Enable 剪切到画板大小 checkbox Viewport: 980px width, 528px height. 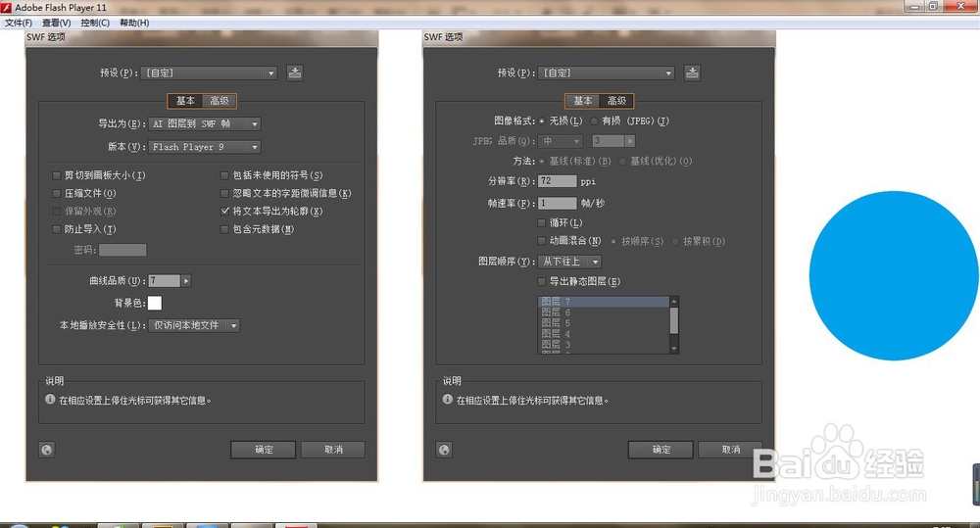(56, 175)
